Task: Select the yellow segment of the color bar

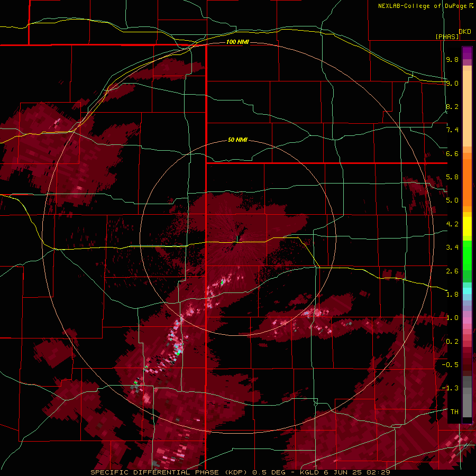Action: click(467, 226)
